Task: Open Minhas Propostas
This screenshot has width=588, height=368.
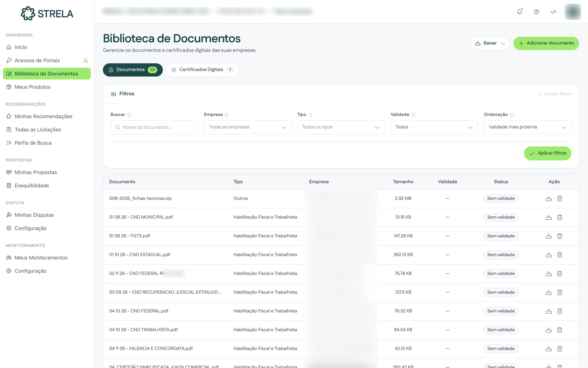Action: click(47, 172)
